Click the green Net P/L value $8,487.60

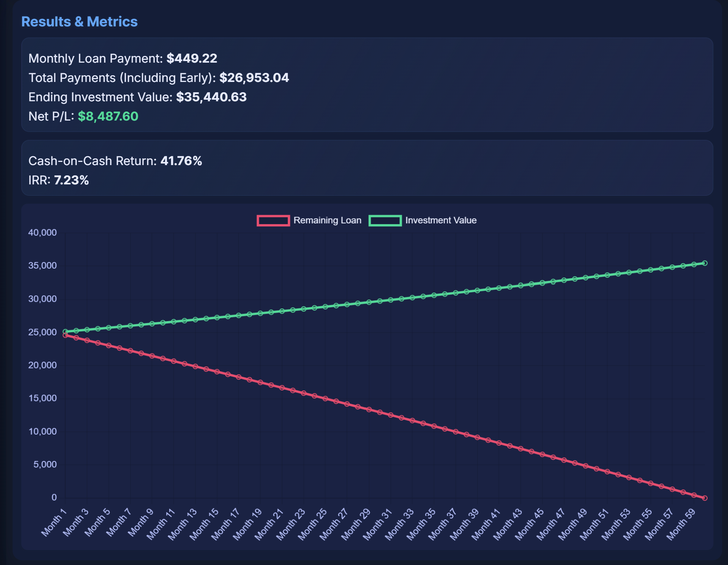(x=108, y=116)
